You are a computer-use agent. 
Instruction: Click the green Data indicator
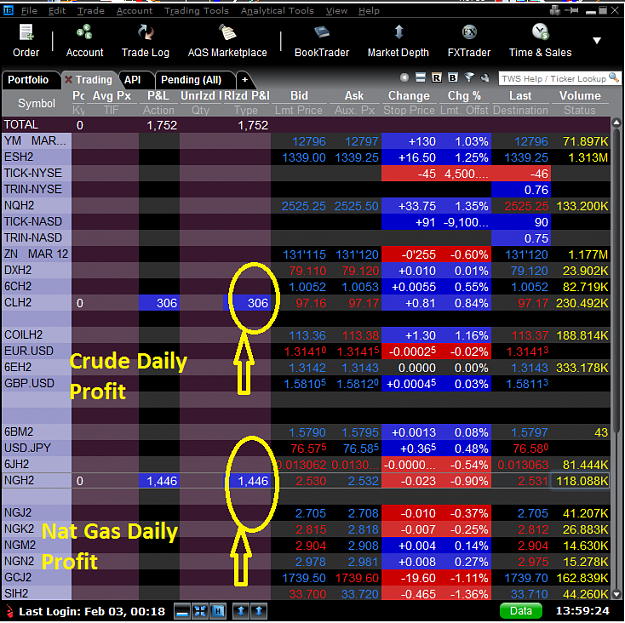(521, 611)
